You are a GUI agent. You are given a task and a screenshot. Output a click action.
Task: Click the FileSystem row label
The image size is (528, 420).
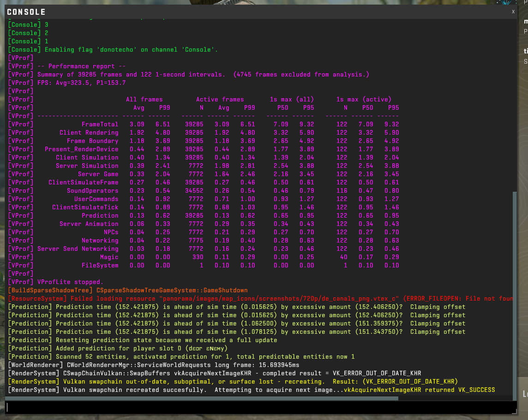pos(100,265)
